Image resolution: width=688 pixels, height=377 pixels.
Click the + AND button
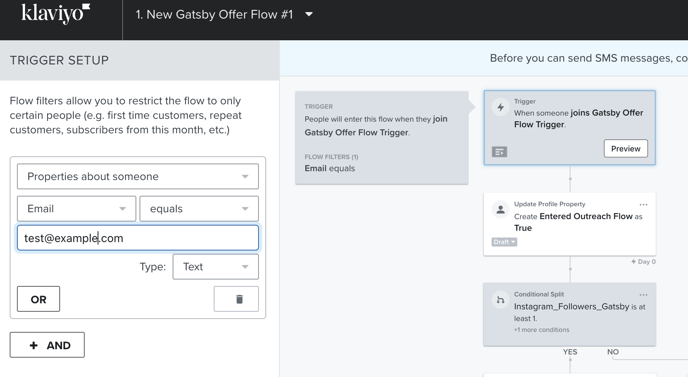(47, 345)
